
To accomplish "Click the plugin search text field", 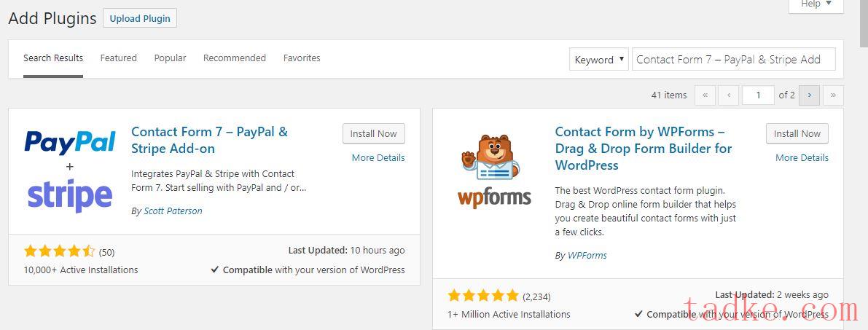I will point(733,60).
